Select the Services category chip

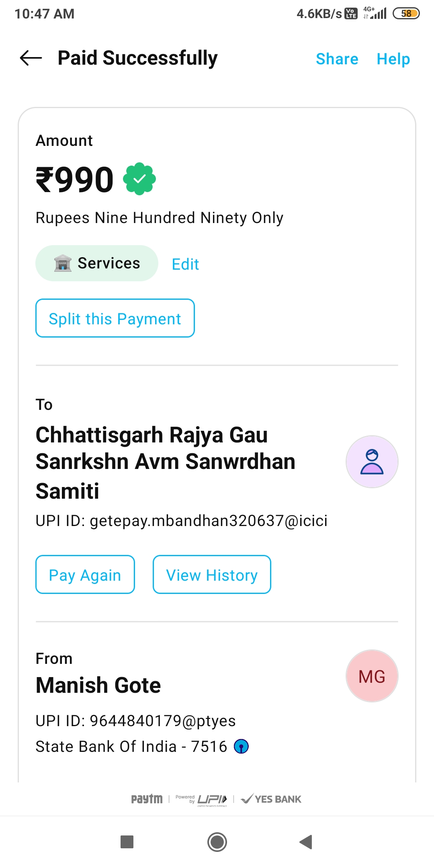[x=108, y=264]
